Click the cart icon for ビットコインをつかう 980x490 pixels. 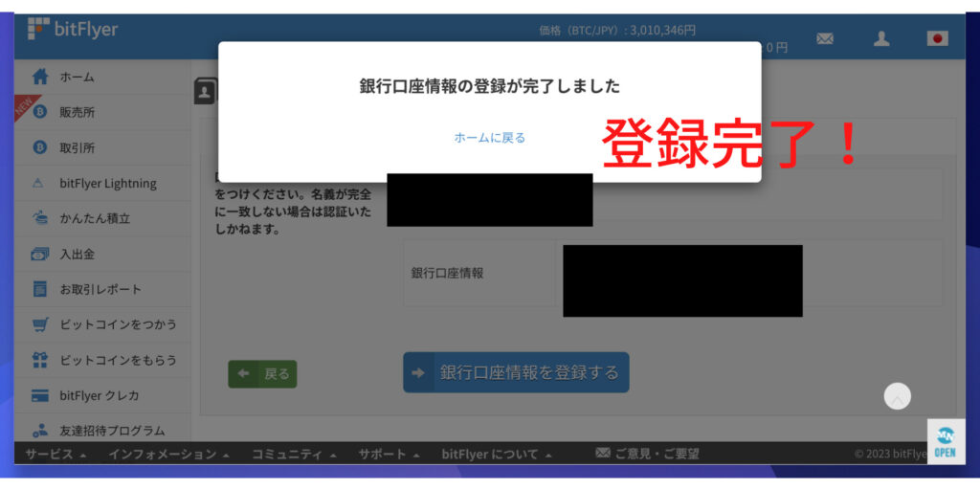[x=40, y=325]
